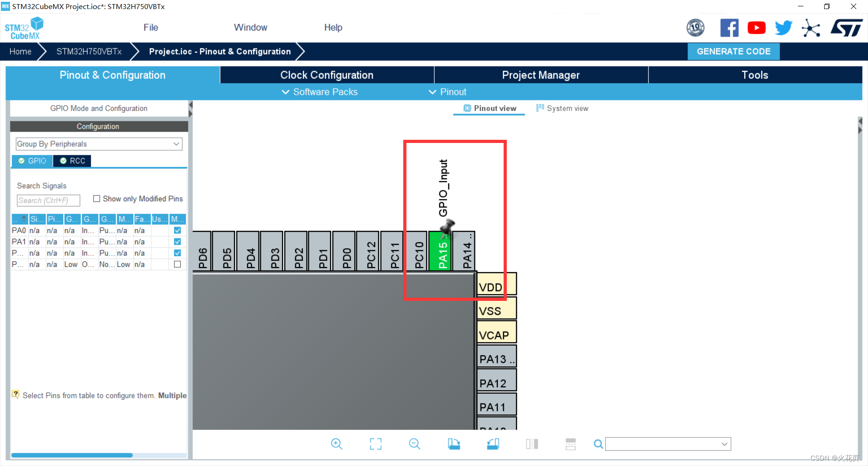Open the Help menu
The image size is (868, 466).
pos(333,28)
